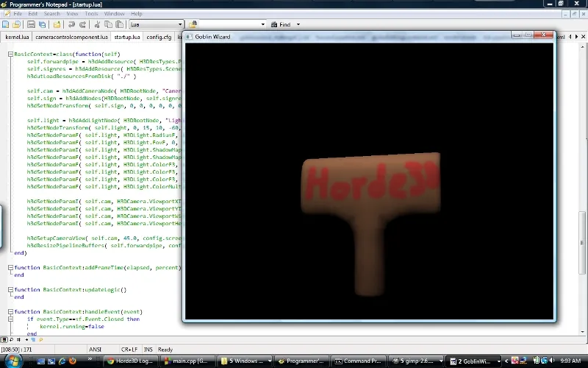Click the volume speaker icon in system tray
Viewport: 588px width, 368px height.
(x=552, y=361)
